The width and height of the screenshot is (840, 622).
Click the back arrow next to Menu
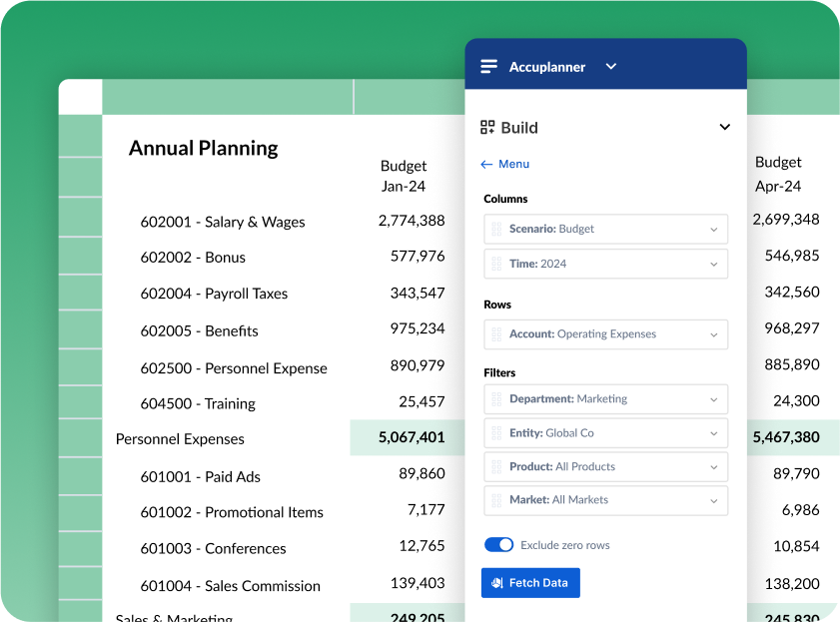[x=486, y=164]
